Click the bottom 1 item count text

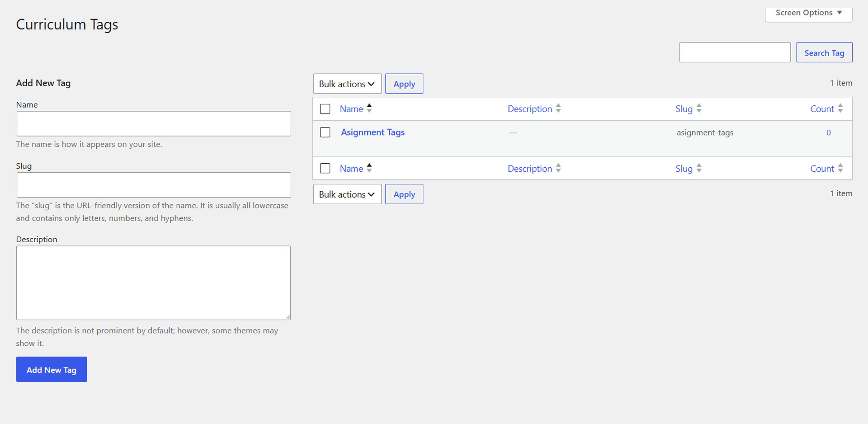click(841, 193)
